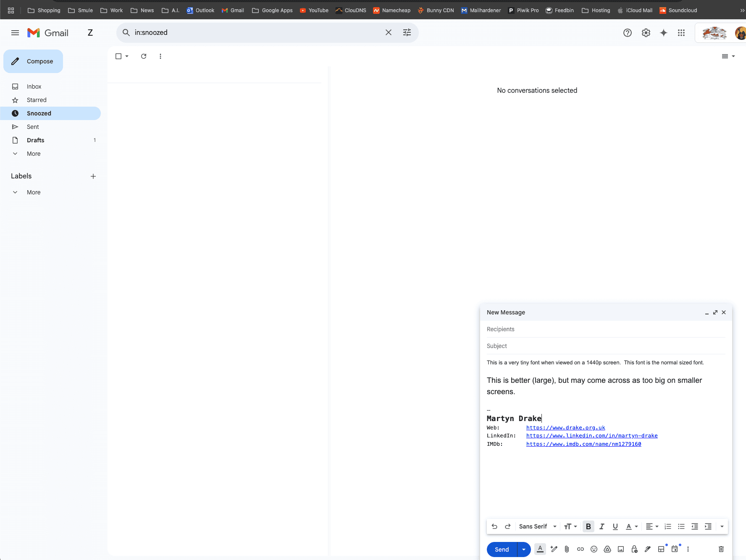This screenshot has width=746, height=560.
Task: Toggle bold formatting
Action: (588, 526)
